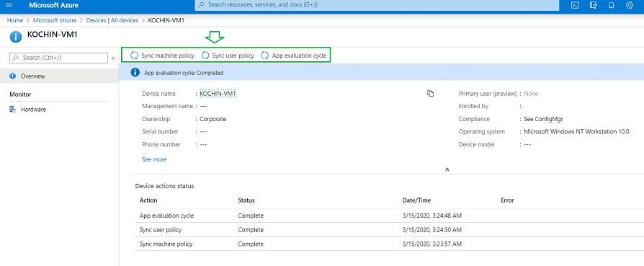
Task: Go to the Devices | All devices breadcrumb
Action: 112,20
